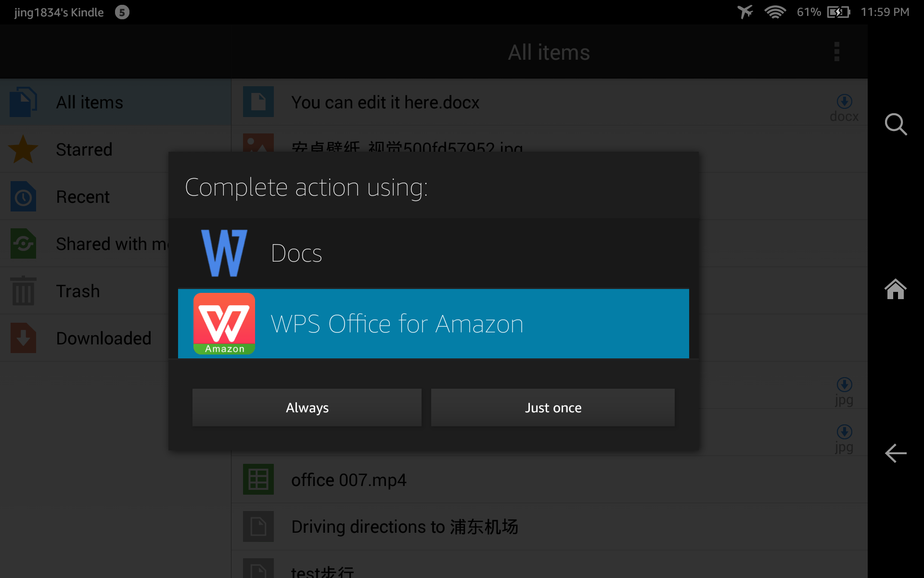
Task: Open search with the magnifier icon
Action: pos(896,124)
